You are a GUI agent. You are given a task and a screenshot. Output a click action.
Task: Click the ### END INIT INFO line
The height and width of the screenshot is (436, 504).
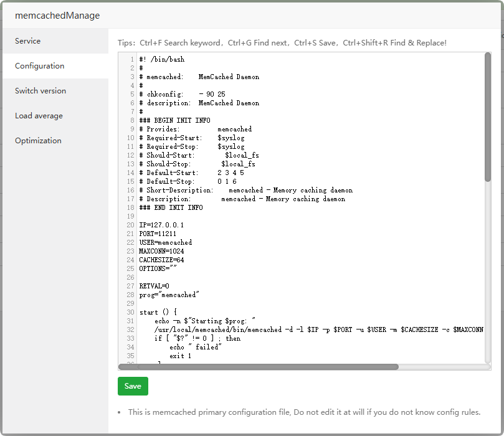click(x=171, y=207)
